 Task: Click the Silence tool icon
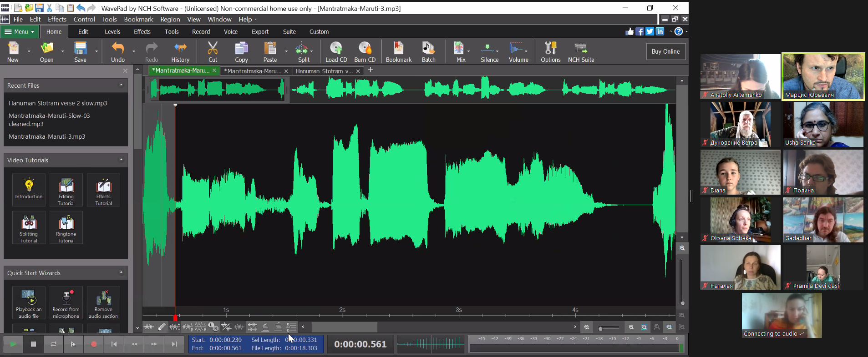pyautogui.click(x=487, y=48)
